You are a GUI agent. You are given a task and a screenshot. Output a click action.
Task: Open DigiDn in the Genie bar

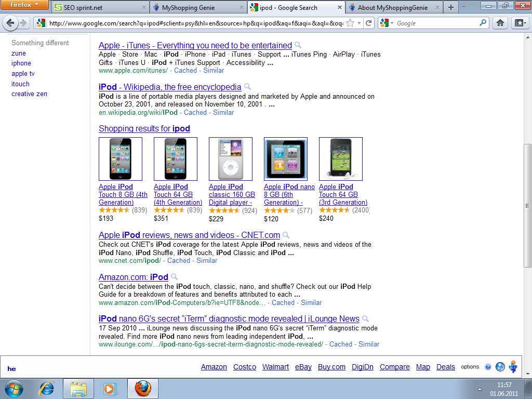362,367
